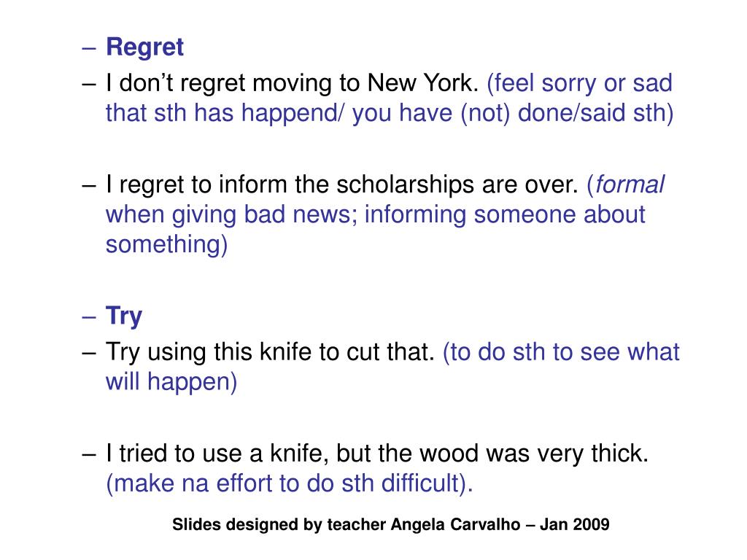Select the line "when giving bad news"

(x=375, y=215)
